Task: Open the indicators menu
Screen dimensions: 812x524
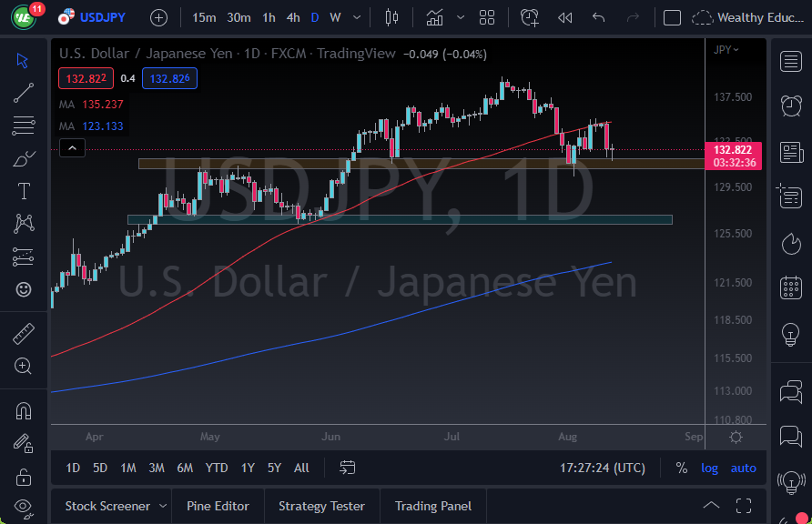Action: (434, 17)
